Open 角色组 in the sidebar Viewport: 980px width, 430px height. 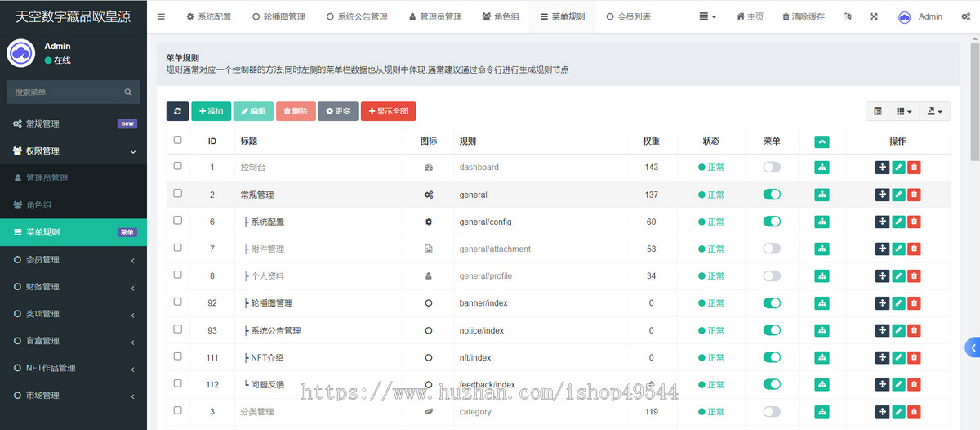click(x=73, y=204)
